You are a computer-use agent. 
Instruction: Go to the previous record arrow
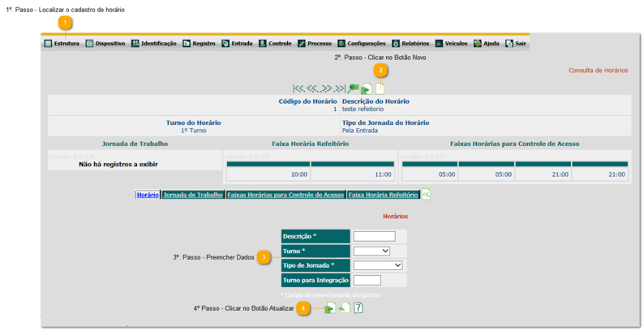pyautogui.click(x=311, y=88)
